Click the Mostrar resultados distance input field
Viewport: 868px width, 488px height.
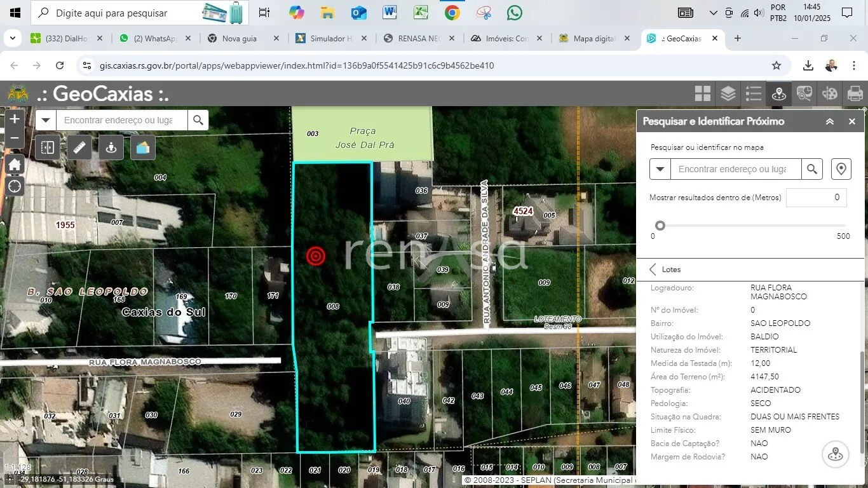tap(816, 198)
